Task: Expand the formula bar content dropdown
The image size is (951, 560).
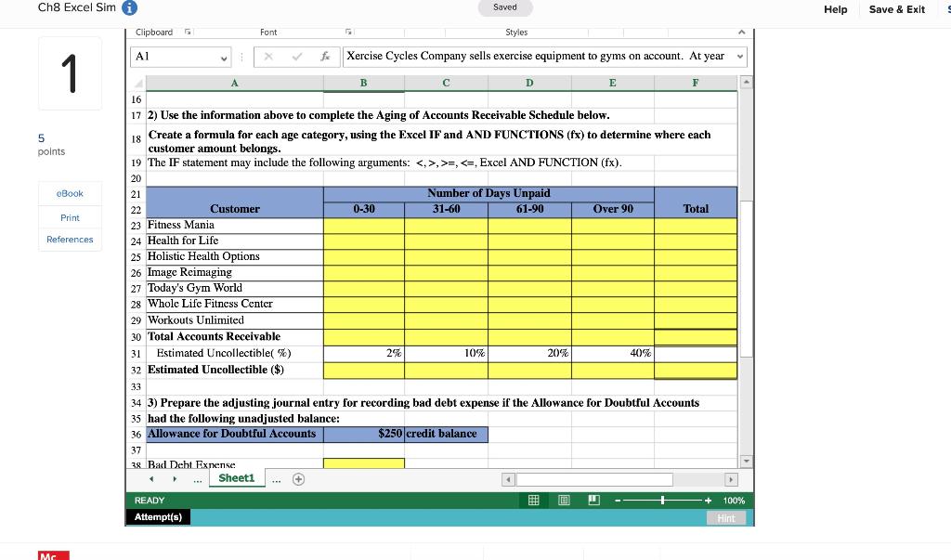Action: [x=739, y=57]
